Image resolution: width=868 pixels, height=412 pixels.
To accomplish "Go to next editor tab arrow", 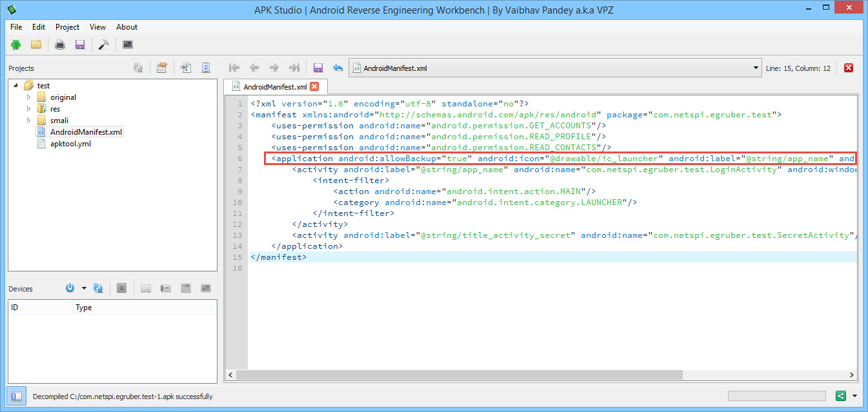I will [274, 68].
